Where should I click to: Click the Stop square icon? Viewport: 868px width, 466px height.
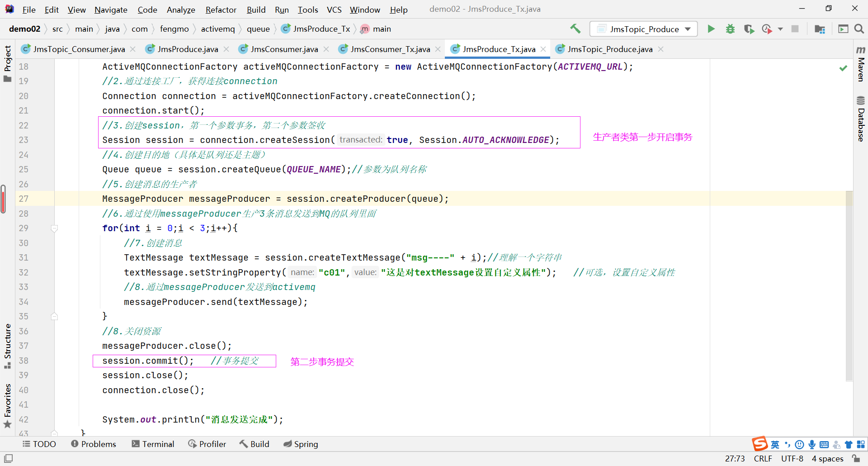pyautogui.click(x=795, y=29)
